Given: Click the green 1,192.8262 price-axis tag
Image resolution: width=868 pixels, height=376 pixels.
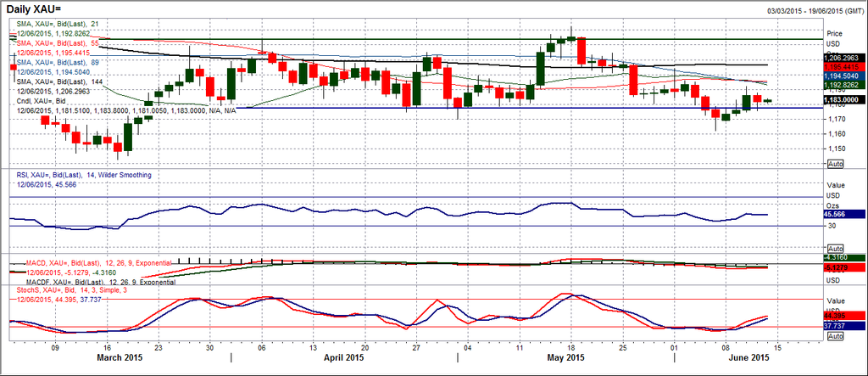Looking at the screenshot, I should coord(846,86).
